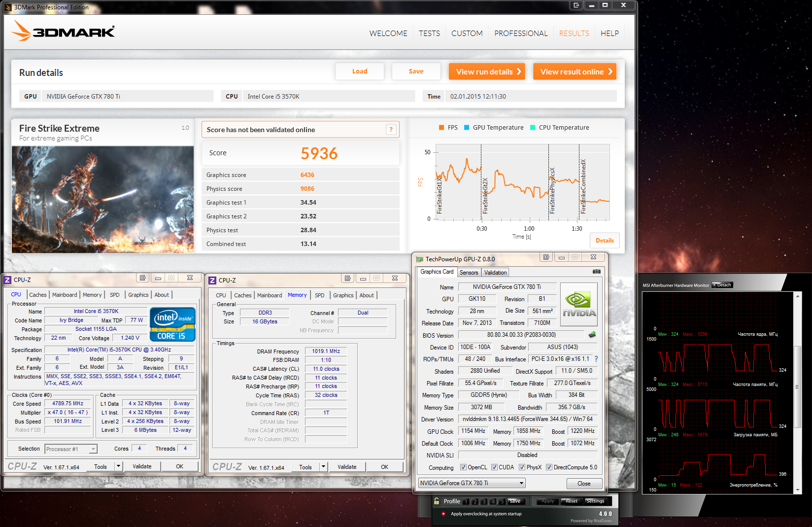
Task: Open the Mainboard tab in left CPU-Z window
Action: [65, 295]
